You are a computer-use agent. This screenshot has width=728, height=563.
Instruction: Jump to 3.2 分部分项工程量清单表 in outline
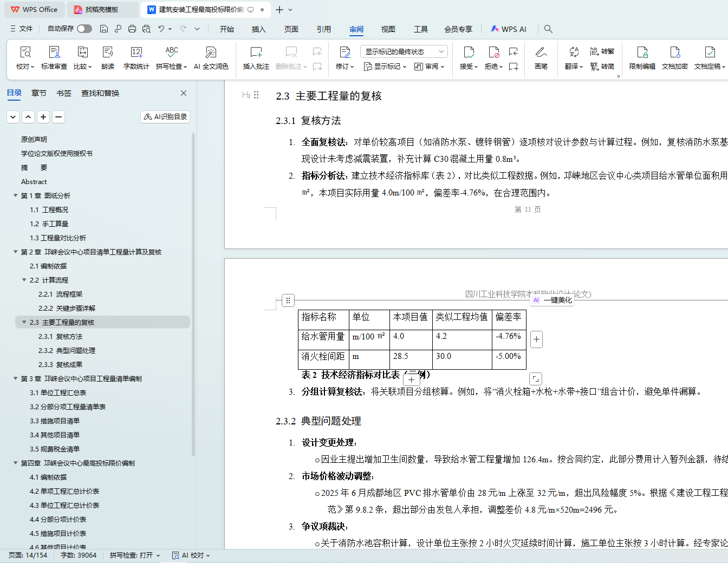(68, 407)
